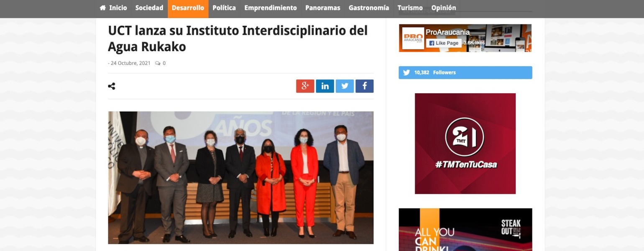Open Emprendimiento section
The height and width of the screenshot is (251, 644).
(x=271, y=8)
